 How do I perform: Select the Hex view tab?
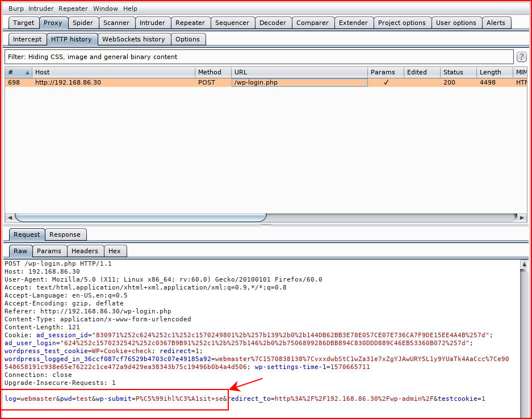(x=115, y=251)
